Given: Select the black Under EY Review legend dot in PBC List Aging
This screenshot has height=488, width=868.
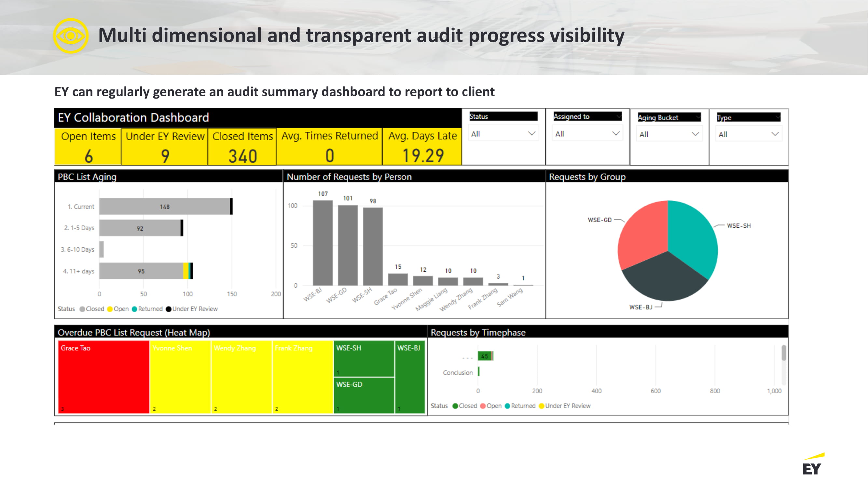Looking at the screenshot, I should click(x=169, y=309).
